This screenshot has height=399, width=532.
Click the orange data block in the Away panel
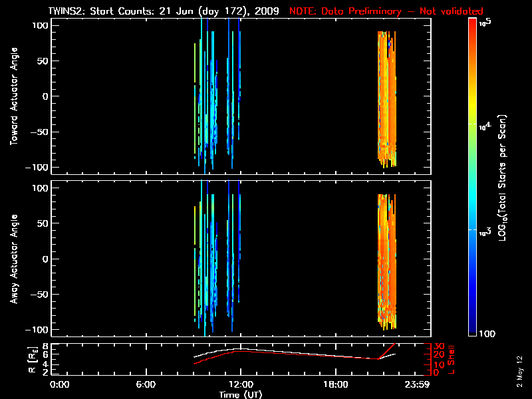point(386,260)
